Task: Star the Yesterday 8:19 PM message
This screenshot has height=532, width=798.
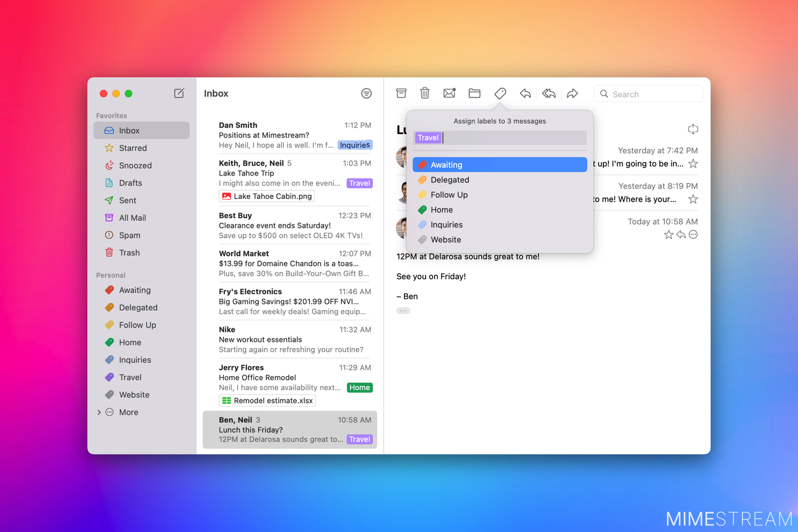Action: 693,199
